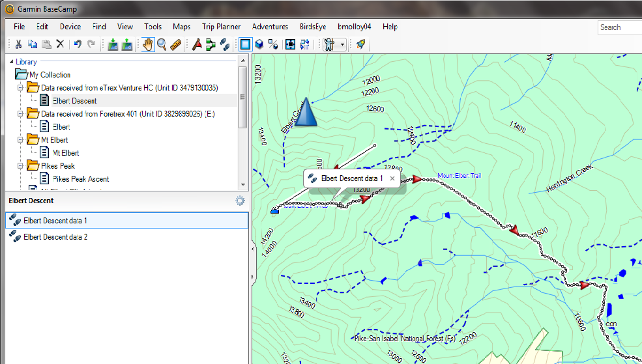Select the Elbert list under Foretrex 401
642x364 pixels.
coord(61,127)
